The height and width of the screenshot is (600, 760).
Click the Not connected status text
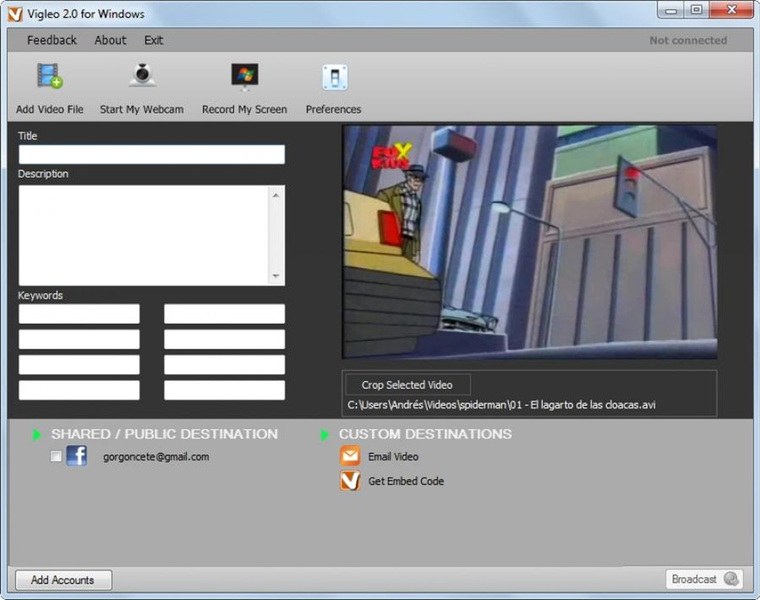click(688, 40)
